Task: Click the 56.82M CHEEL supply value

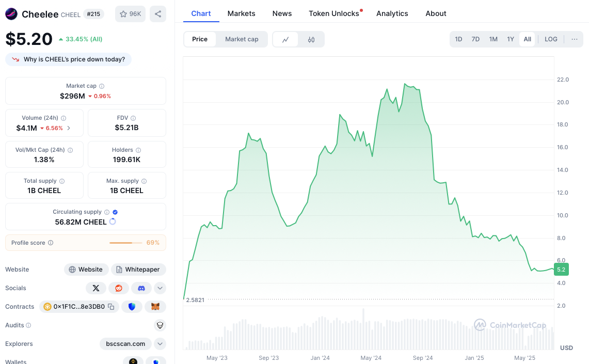Action: [x=81, y=222]
